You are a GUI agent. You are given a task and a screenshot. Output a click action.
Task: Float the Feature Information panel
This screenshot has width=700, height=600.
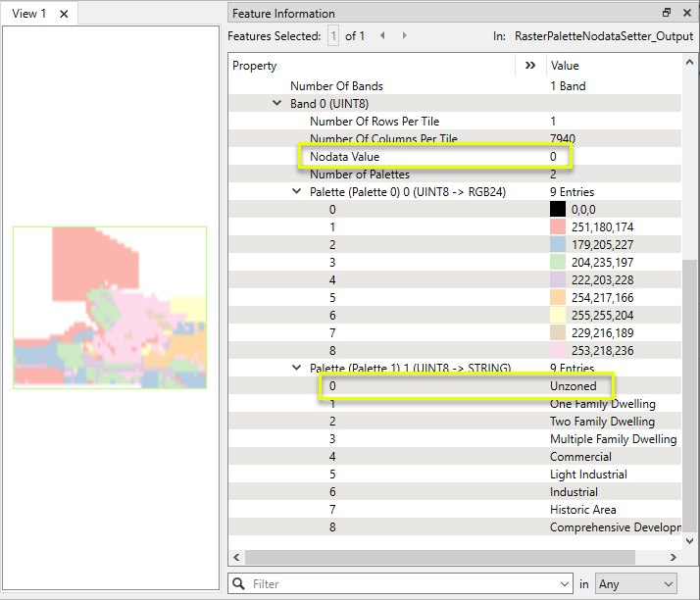[667, 13]
